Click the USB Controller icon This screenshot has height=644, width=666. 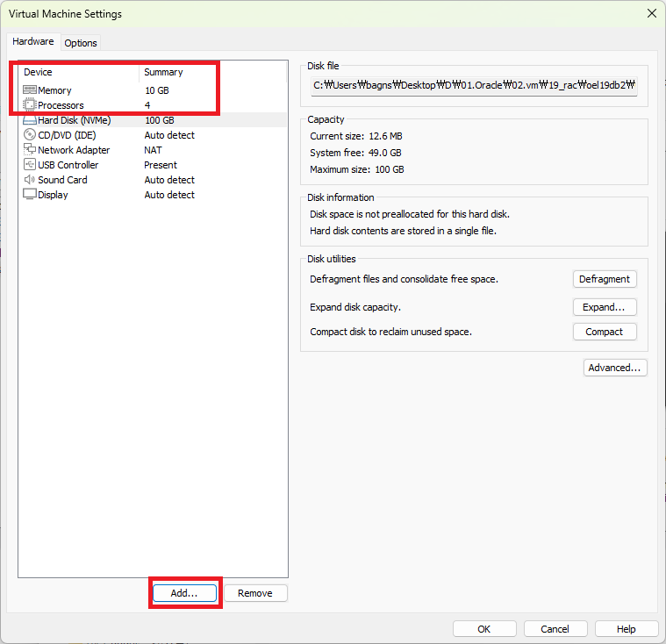click(30, 164)
